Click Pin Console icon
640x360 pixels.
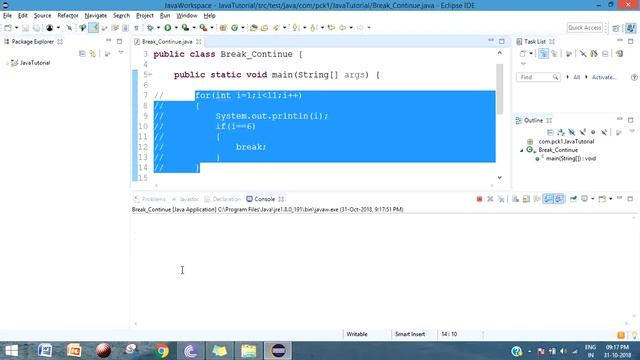[573, 199]
